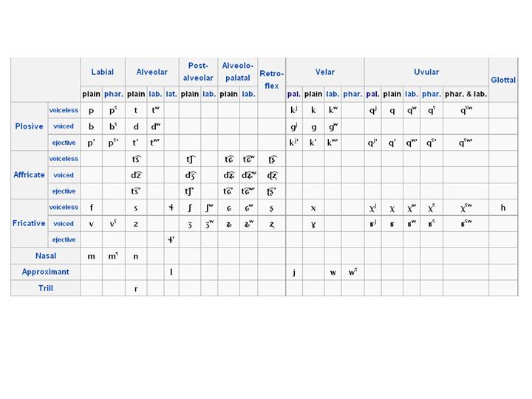Open the Plosive row header link

coord(29,126)
